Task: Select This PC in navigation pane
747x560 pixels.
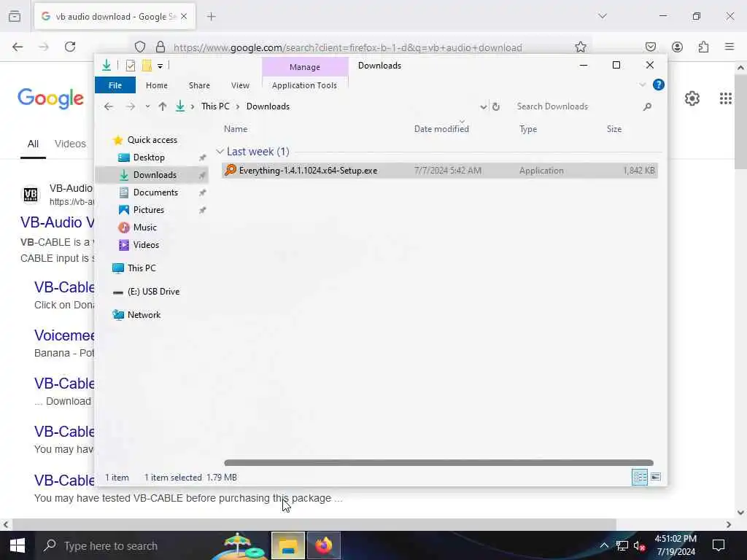Action: tap(141, 268)
